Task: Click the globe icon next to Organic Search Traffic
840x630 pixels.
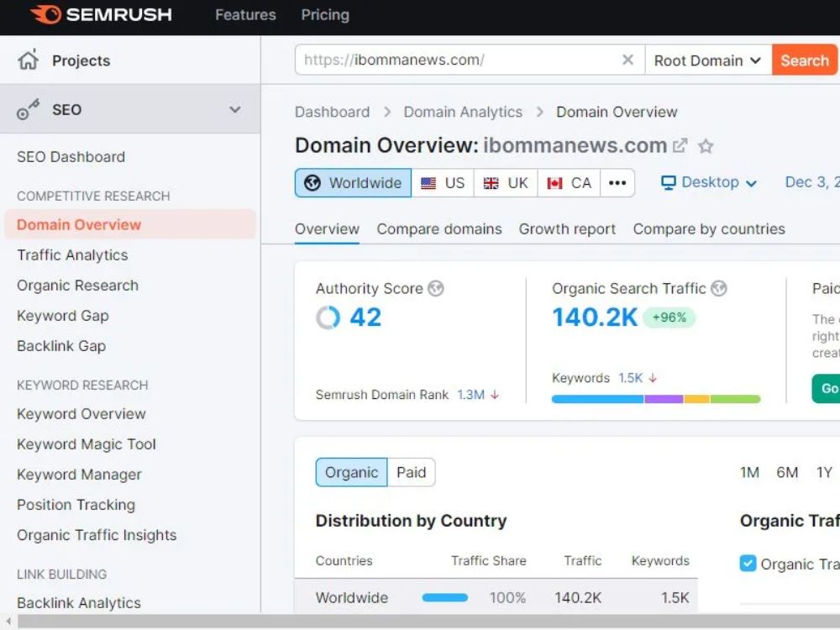Action: coord(718,288)
